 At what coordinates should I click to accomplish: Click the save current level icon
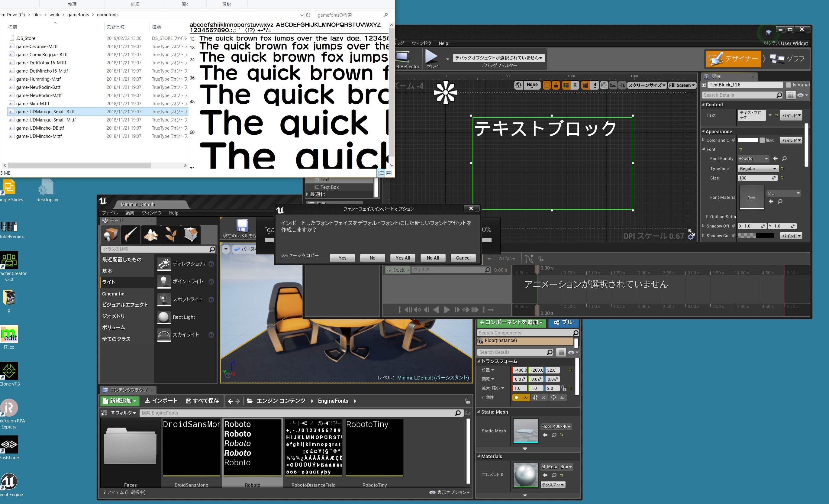pos(242,225)
